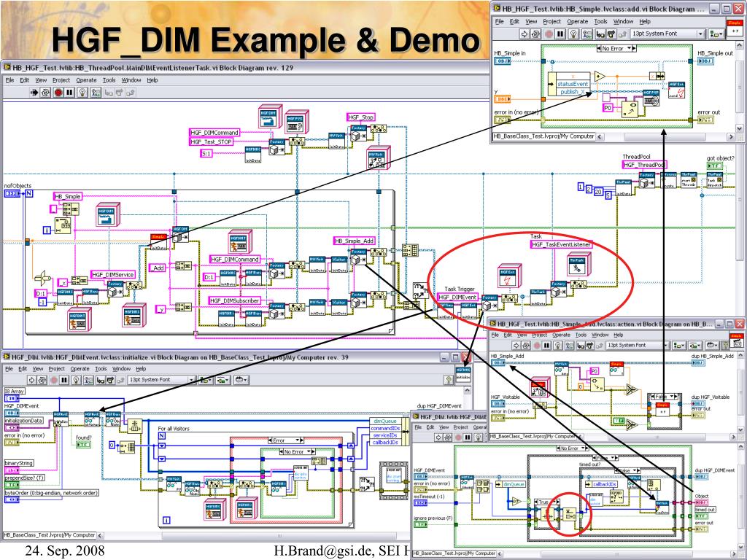Screen dimensions: 747x560
Task: Select HGF_Stop constant in main diagram
Action: coord(360,117)
